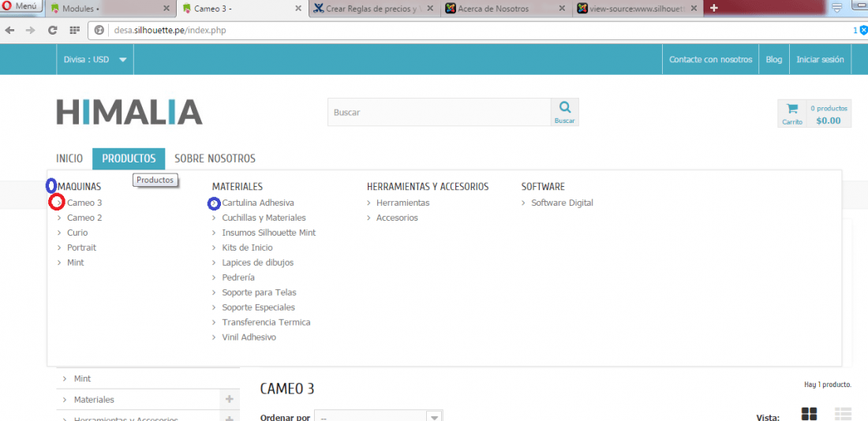Click the browser forward arrow
This screenshot has width=868, height=421.
pyautogui.click(x=31, y=31)
